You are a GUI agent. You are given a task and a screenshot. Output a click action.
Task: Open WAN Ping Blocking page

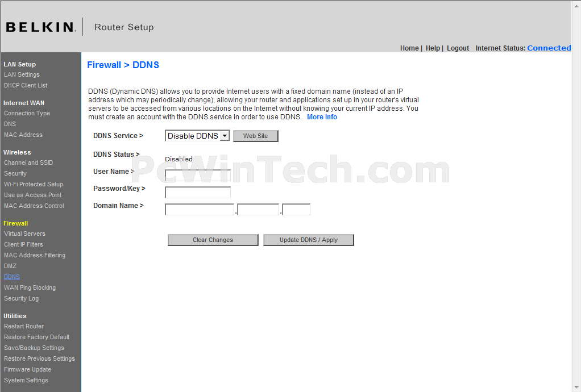click(x=30, y=287)
